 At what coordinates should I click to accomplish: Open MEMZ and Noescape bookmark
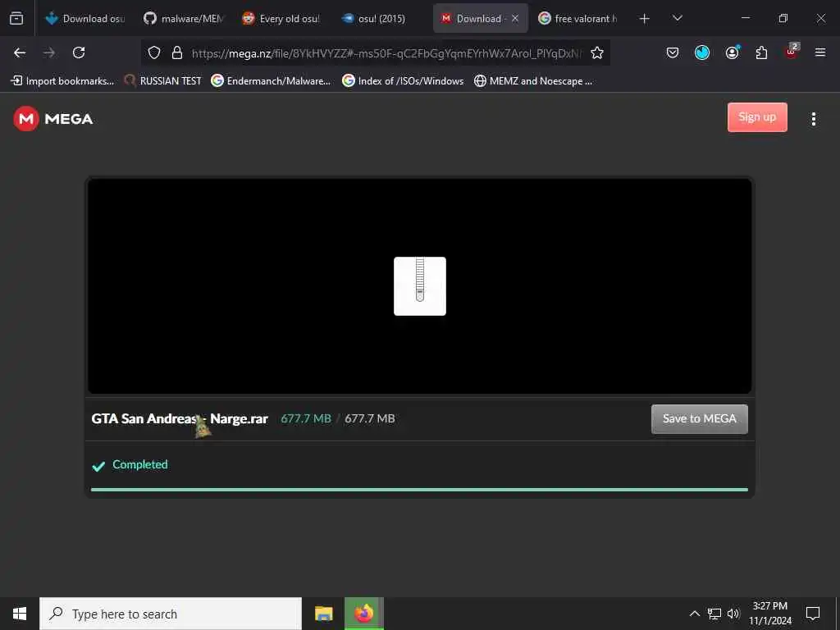coord(533,81)
